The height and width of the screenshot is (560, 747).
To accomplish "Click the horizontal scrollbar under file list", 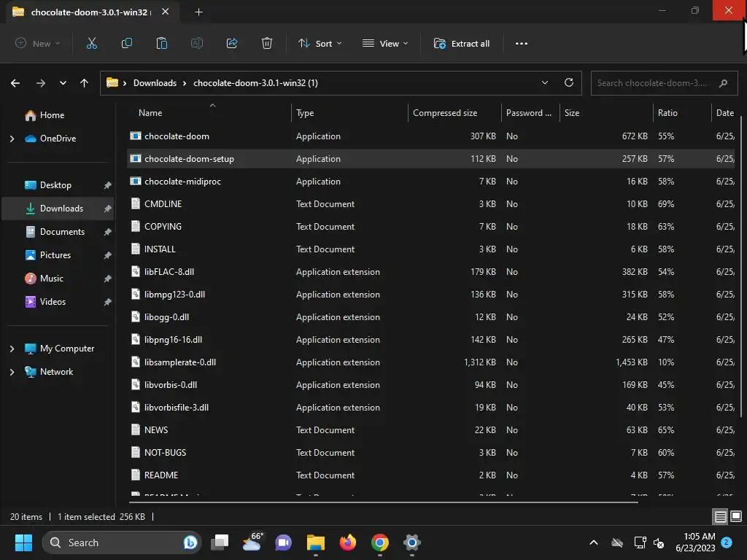I will point(384,502).
